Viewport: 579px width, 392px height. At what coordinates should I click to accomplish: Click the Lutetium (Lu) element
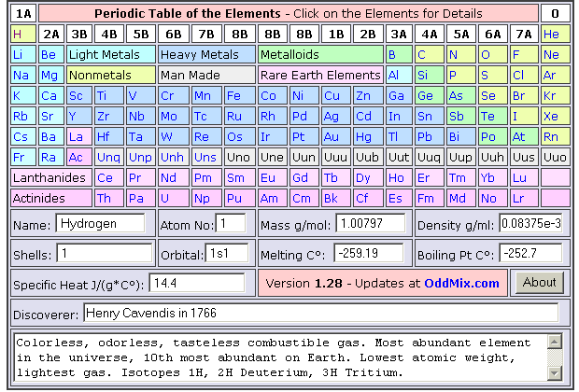click(x=524, y=178)
